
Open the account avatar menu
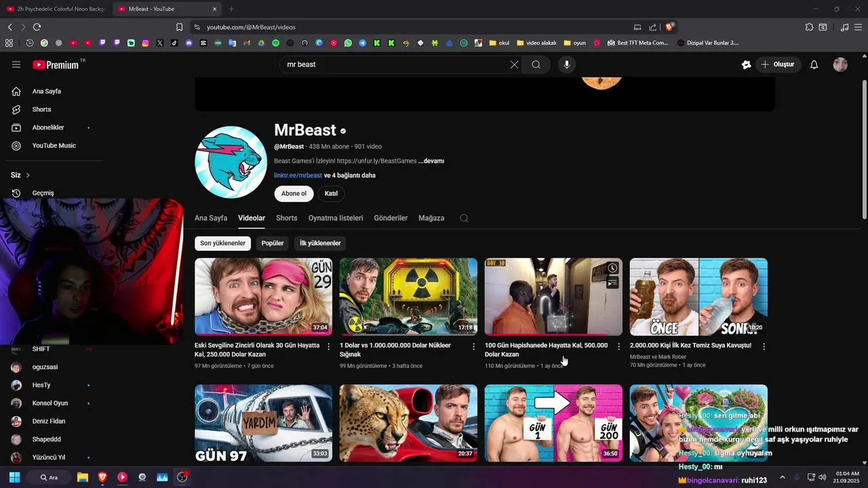840,64
